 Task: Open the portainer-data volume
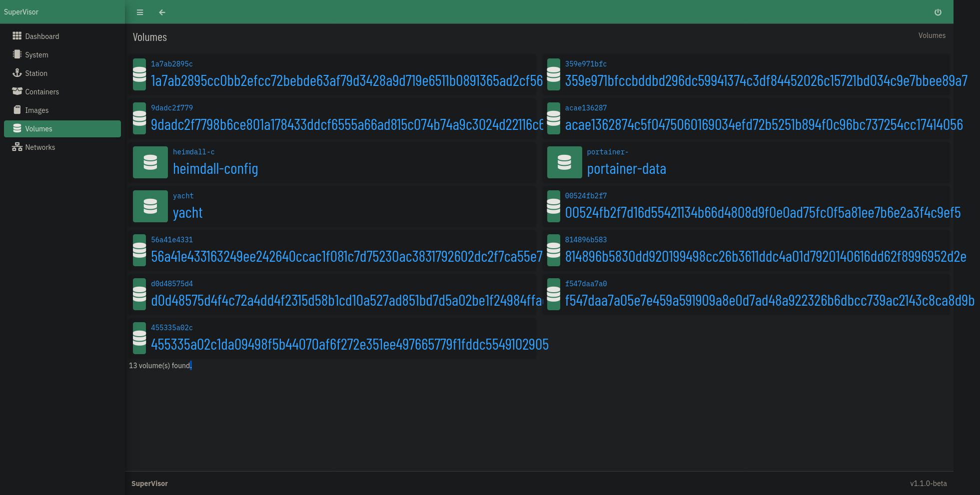click(x=627, y=169)
